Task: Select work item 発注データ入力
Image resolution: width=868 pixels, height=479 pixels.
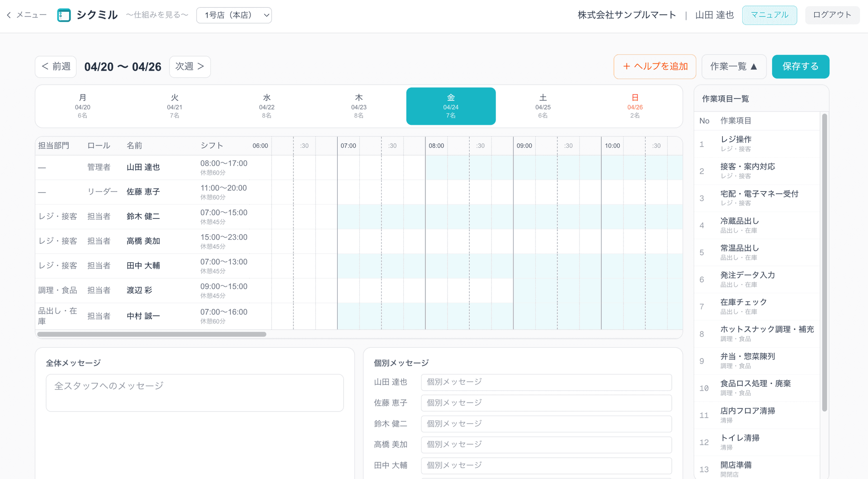Action: (x=757, y=280)
